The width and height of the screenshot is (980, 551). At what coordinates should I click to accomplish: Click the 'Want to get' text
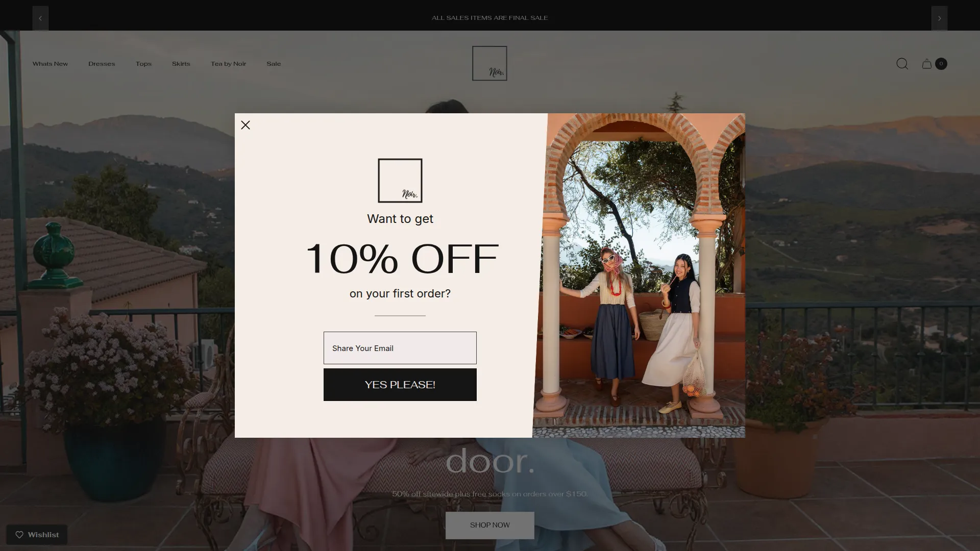(400, 219)
